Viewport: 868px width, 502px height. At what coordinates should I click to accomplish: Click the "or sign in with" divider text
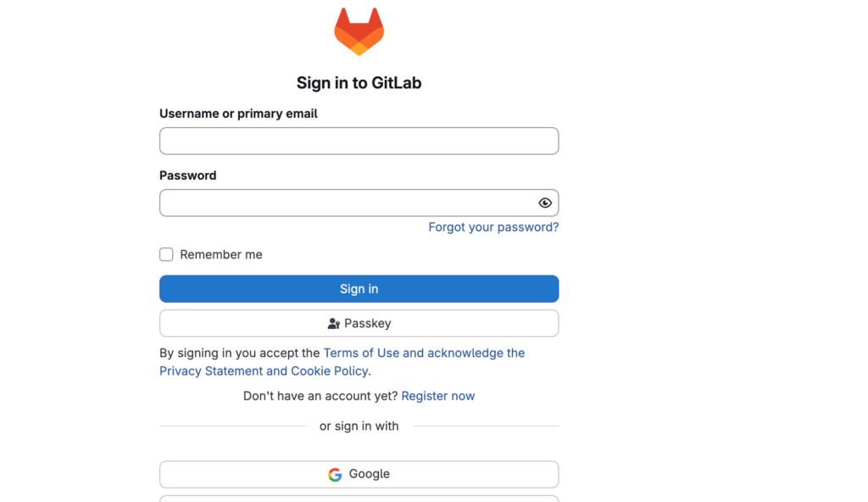coord(359,426)
